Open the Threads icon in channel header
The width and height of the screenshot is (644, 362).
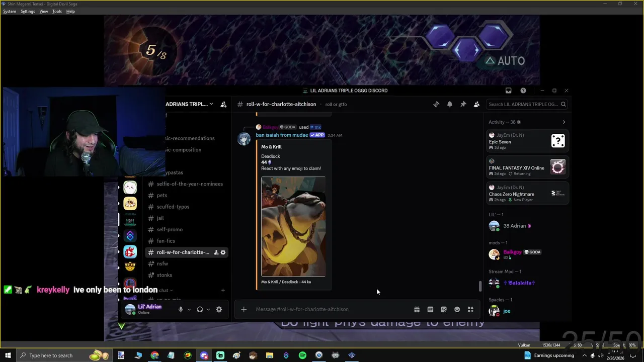tap(436, 104)
